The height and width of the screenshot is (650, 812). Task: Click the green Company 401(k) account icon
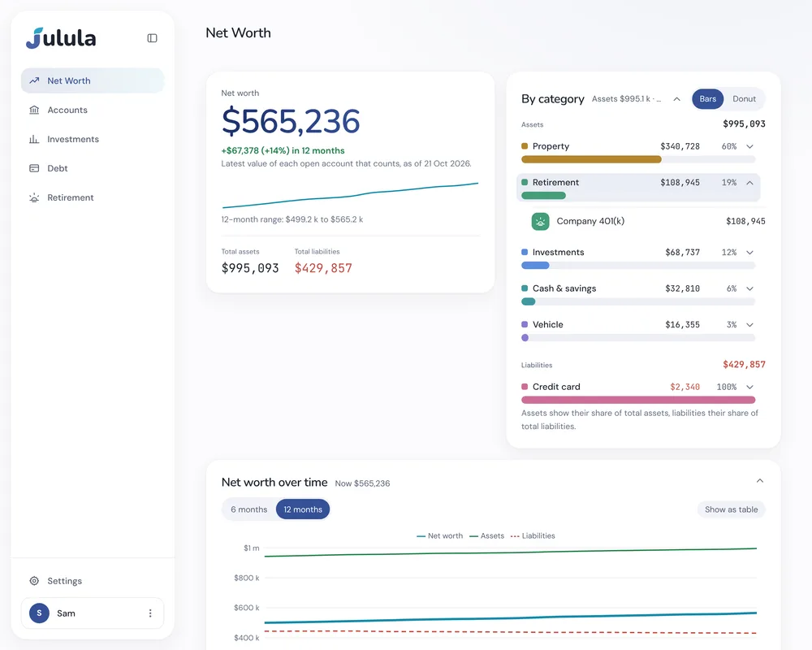point(540,221)
